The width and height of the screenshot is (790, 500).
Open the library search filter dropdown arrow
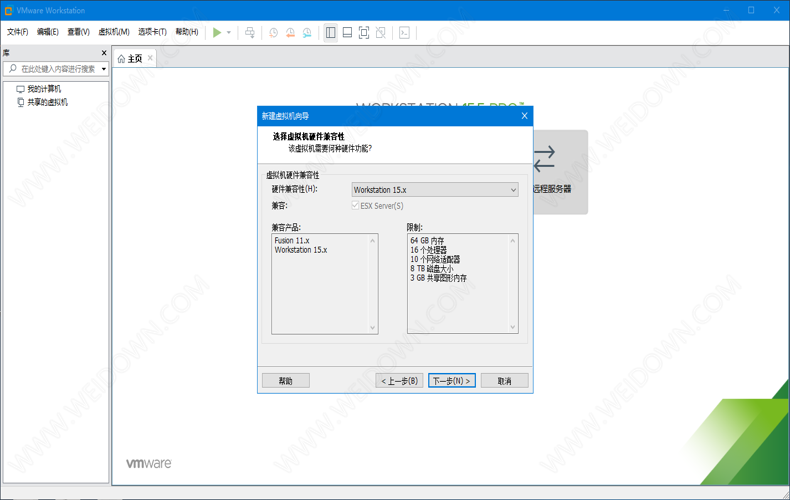(104, 69)
